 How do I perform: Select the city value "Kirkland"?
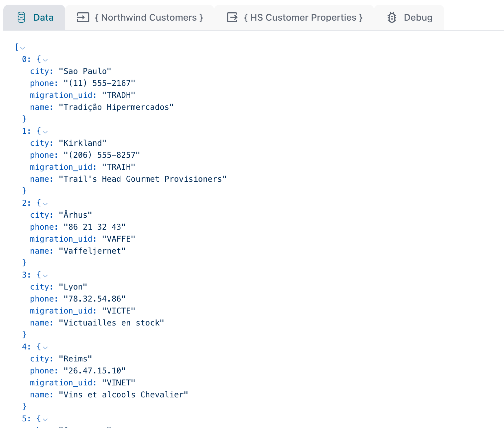83,143
